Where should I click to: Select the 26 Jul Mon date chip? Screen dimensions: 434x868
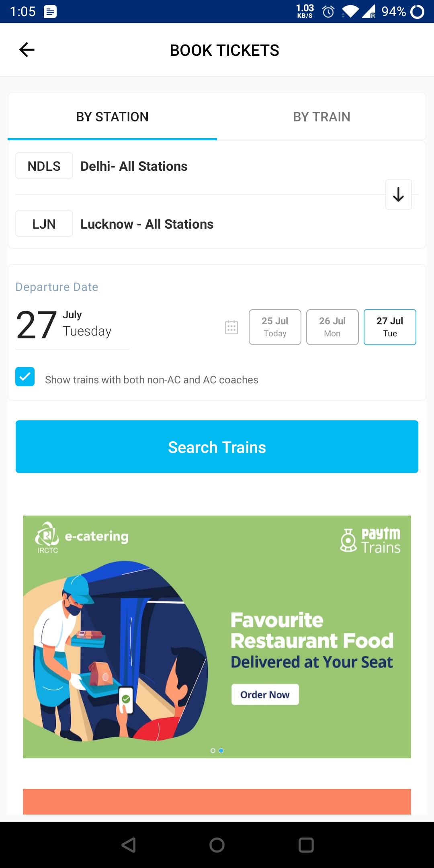click(x=332, y=327)
